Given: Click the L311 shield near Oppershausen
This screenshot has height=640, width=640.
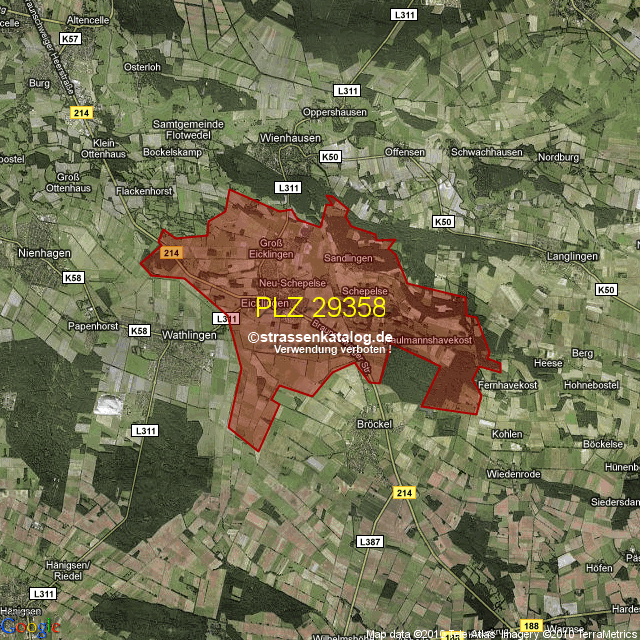Looking at the screenshot, I should pyautogui.click(x=347, y=91).
